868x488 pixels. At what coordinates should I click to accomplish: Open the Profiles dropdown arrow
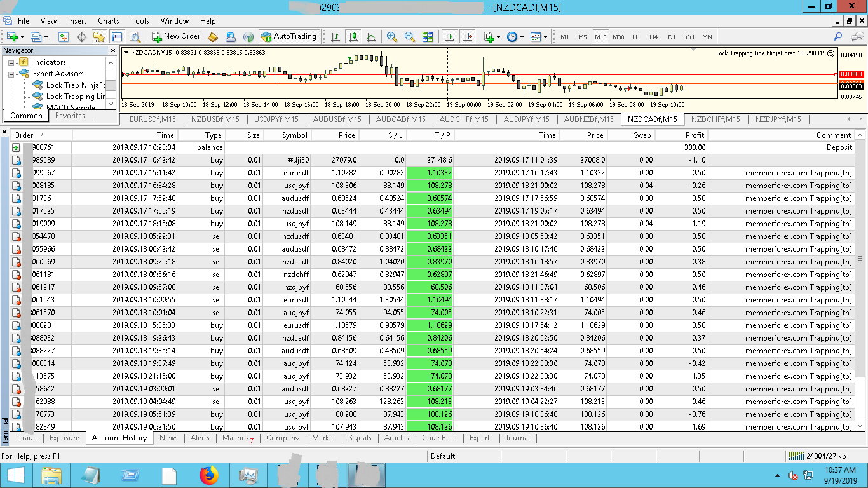coord(46,37)
